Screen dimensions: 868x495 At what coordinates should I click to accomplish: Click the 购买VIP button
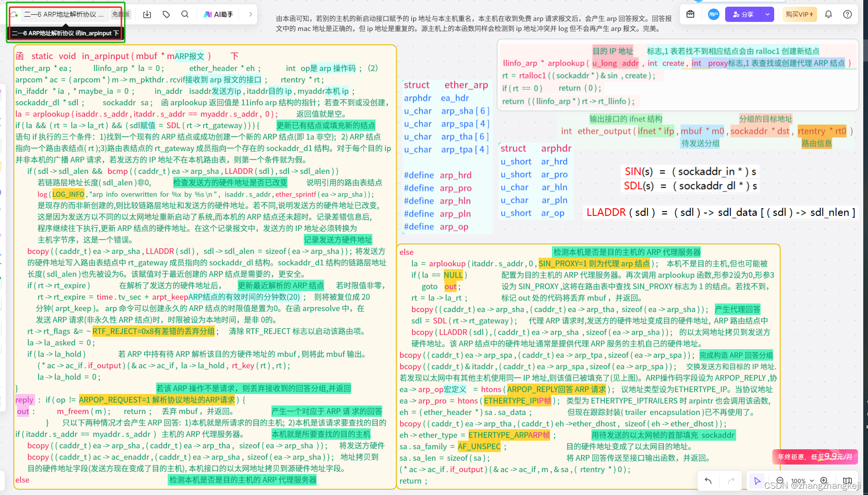(799, 14)
